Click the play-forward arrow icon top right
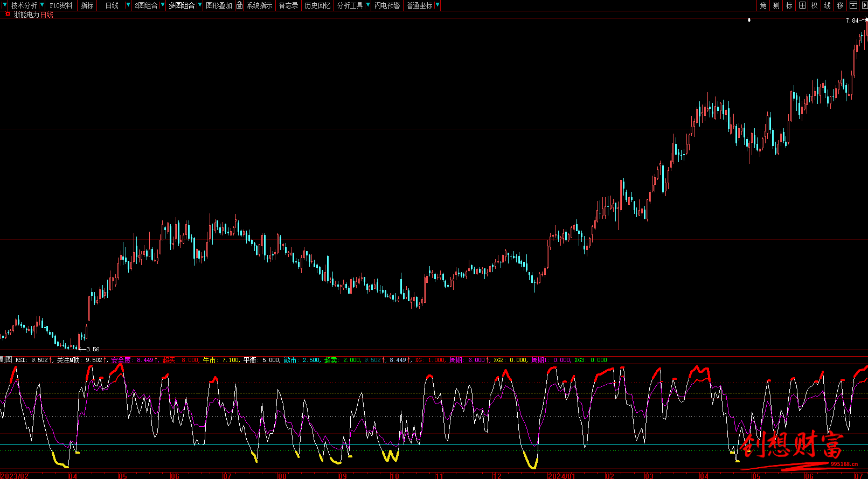The width and height of the screenshot is (868, 479). pos(864,5)
